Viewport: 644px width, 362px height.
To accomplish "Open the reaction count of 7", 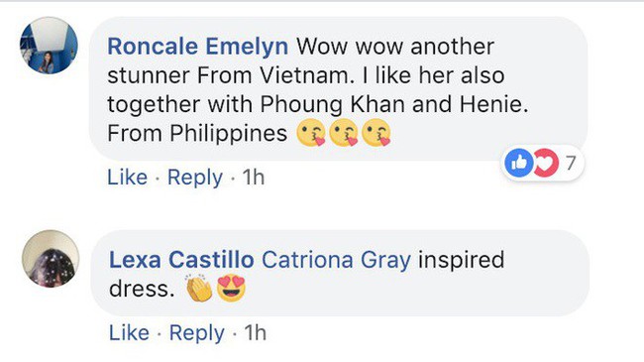I will pyautogui.click(x=570, y=164).
